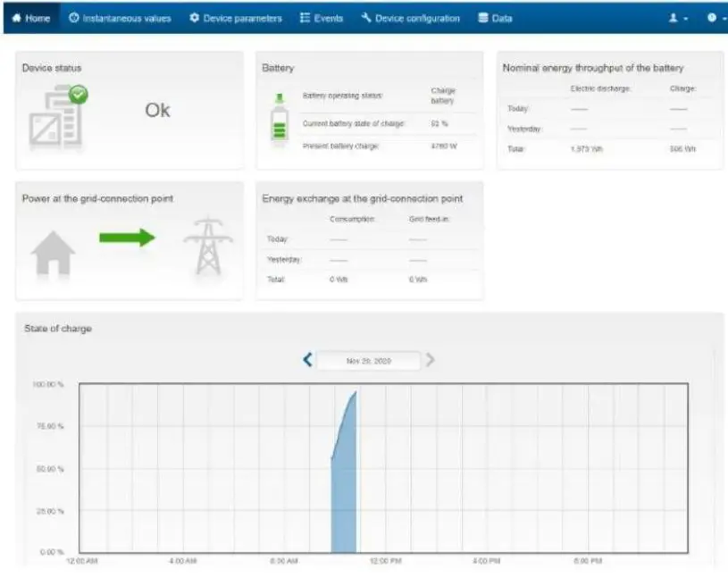Click the green power flow arrow
The image size is (728, 586).
(127, 238)
